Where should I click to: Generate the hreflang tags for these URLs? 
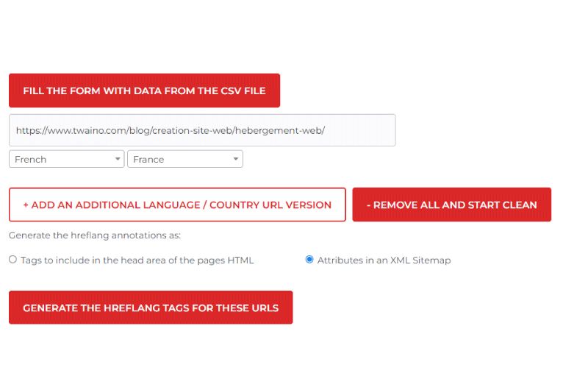[151, 308]
